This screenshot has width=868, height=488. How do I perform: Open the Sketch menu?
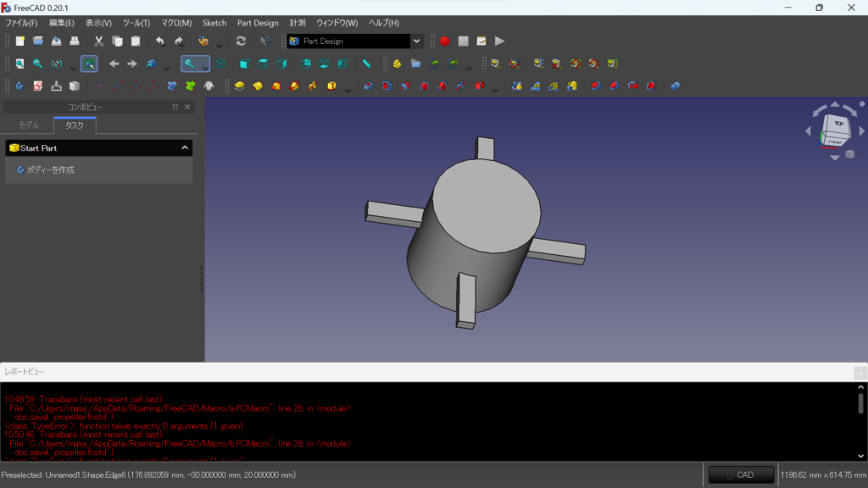(214, 23)
